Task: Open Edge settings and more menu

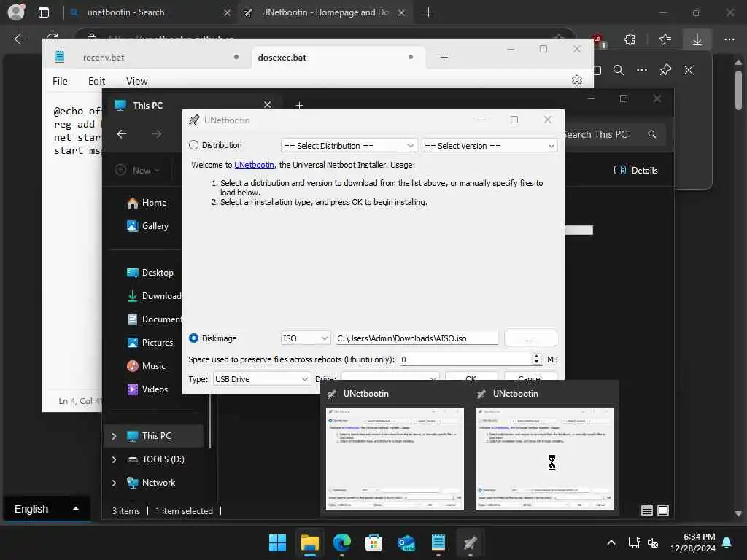Action: tap(729, 39)
